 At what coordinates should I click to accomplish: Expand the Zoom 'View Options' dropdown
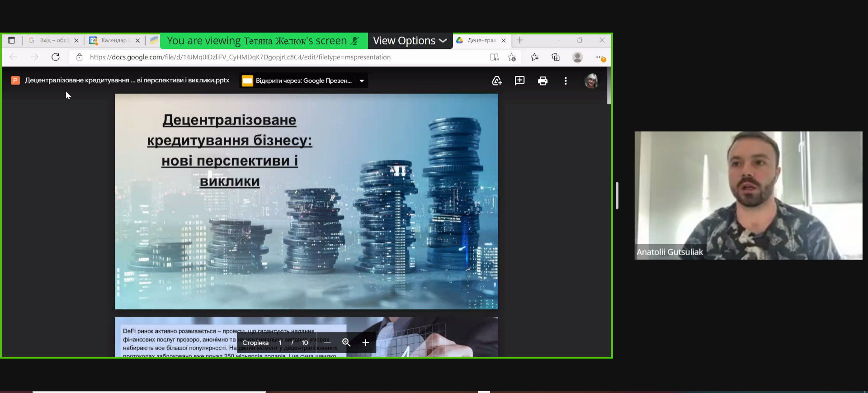click(x=410, y=41)
